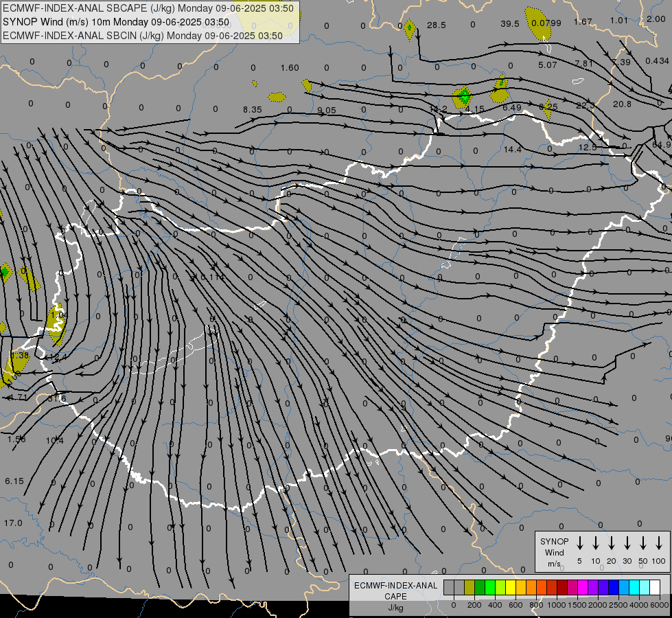672x618 pixels.
Task: Click the wind arrow above the 50 label
Action: click(643, 543)
